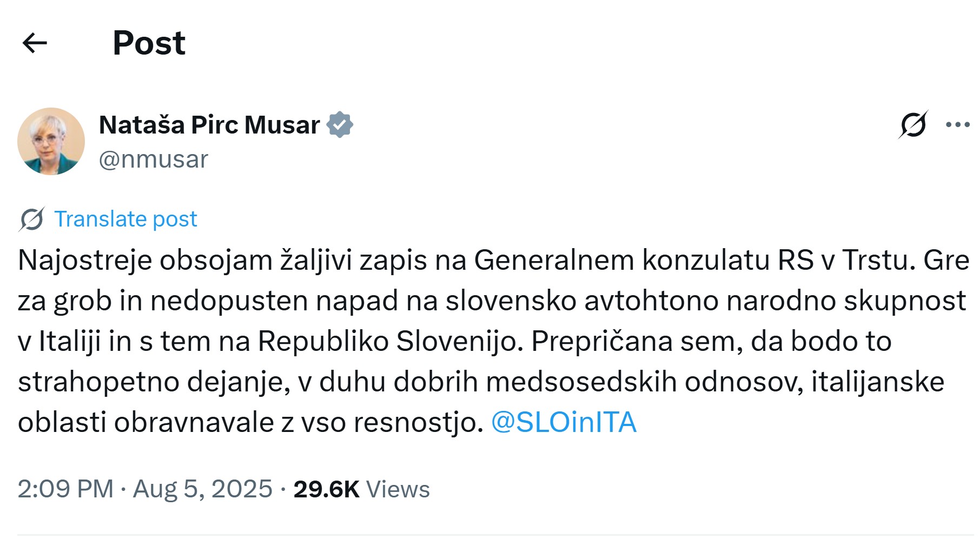This screenshot has height=539, width=980.
Task: Click the blue verified badge
Action: [340, 125]
